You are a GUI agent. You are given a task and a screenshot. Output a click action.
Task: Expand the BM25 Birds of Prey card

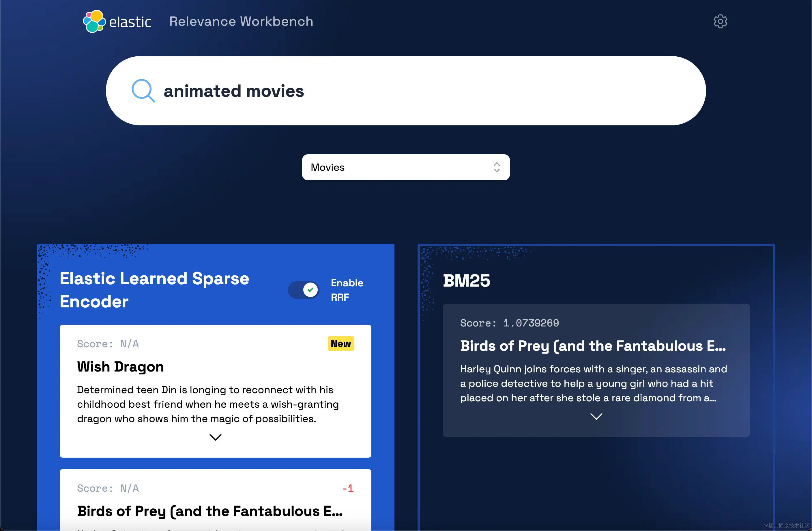[x=596, y=416]
